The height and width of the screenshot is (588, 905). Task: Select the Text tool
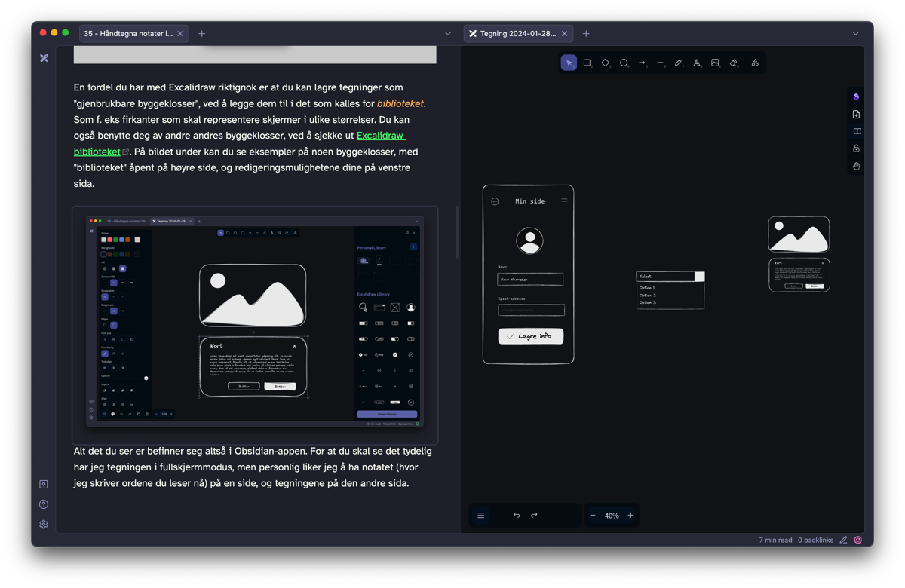(697, 63)
